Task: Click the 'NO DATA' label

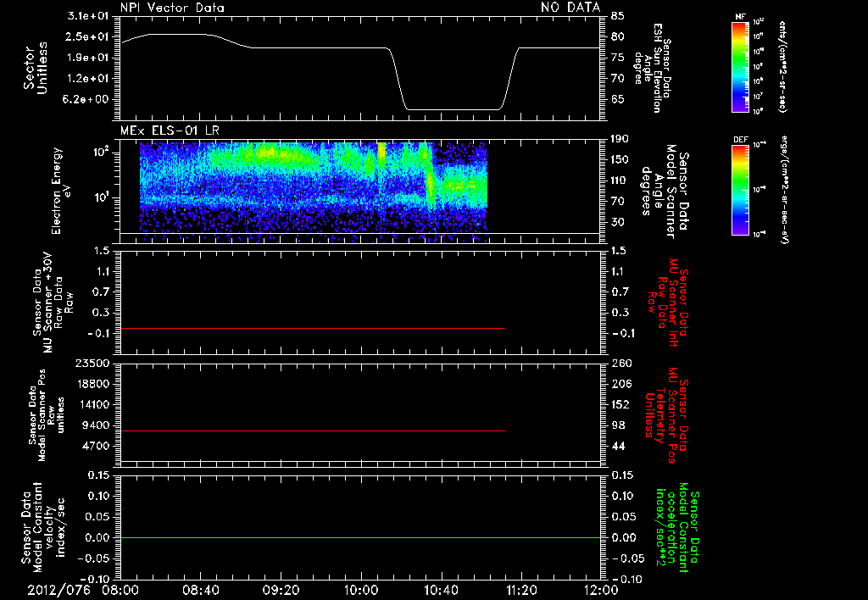Action: (x=570, y=8)
